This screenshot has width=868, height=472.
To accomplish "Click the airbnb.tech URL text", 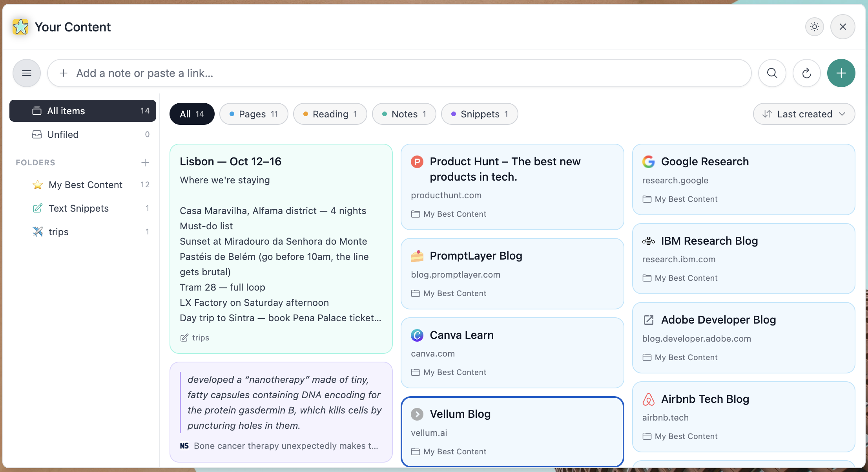I will pos(666,417).
